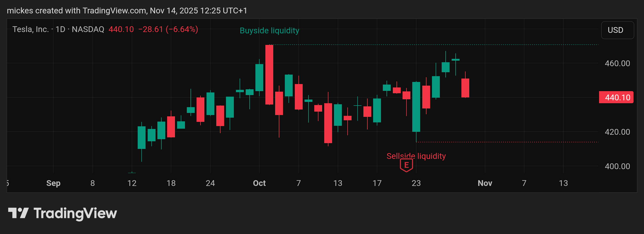
Task: Click the 24 date axis label
Action: (210, 183)
